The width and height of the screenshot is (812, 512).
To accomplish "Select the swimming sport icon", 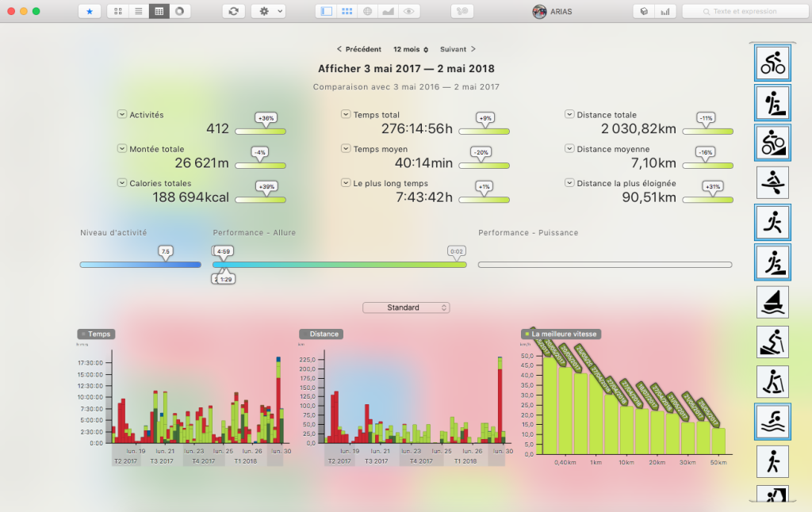I will (x=772, y=420).
